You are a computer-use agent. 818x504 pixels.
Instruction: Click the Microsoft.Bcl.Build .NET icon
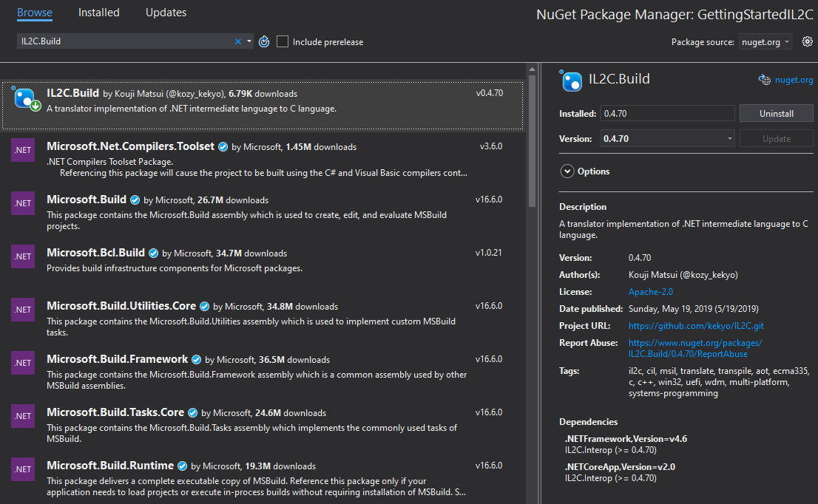[x=23, y=256]
